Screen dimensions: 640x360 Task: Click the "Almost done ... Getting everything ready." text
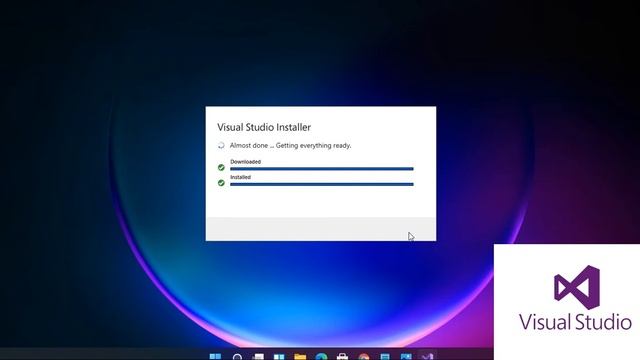(x=290, y=145)
